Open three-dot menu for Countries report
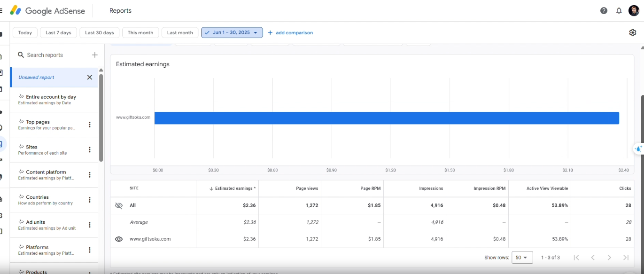Screen dimensions: 644x274 click(90, 200)
